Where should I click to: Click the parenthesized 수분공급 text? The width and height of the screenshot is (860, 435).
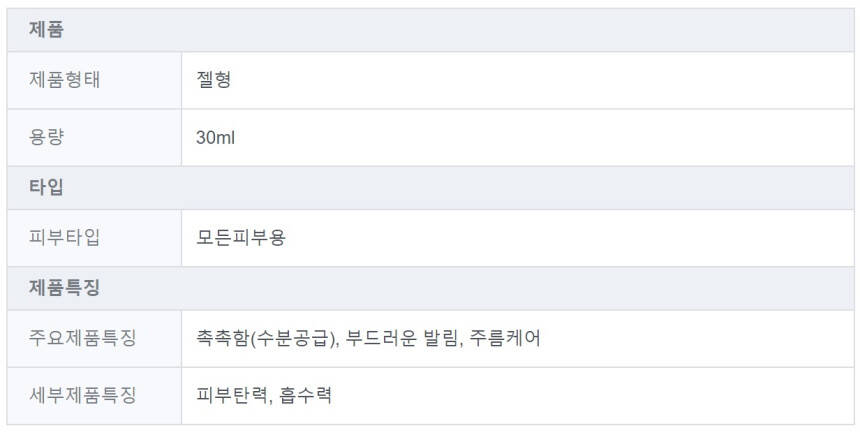click(291, 338)
